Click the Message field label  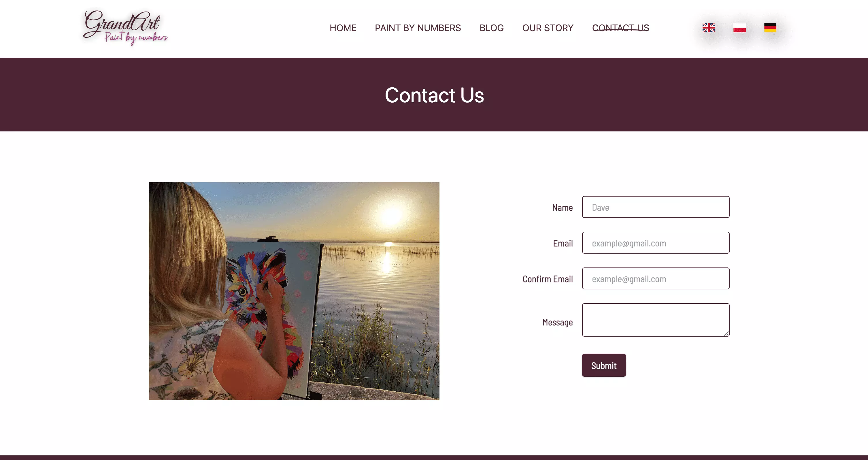(557, 323)
